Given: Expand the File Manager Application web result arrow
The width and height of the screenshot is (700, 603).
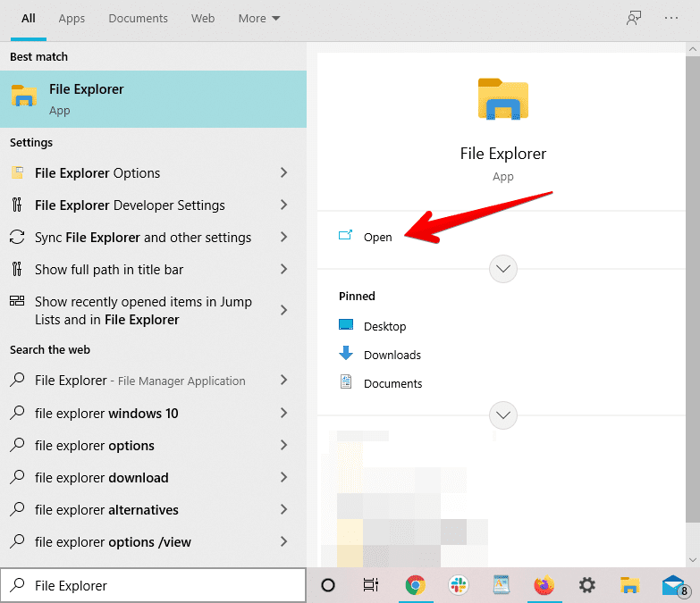Looking at the screenshot, I should pos(283,380).
